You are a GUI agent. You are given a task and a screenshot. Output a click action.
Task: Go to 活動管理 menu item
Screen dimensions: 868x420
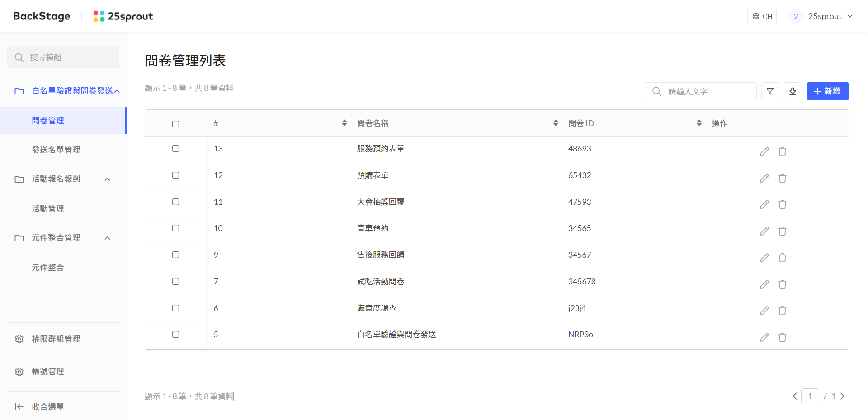point(48,209)
